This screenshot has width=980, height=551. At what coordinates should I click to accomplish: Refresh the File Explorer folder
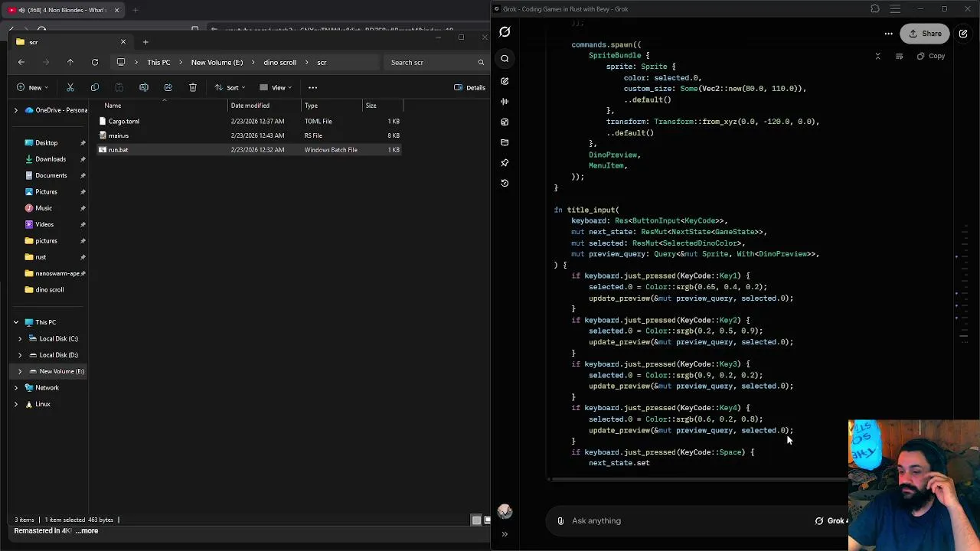coord(94,63)
